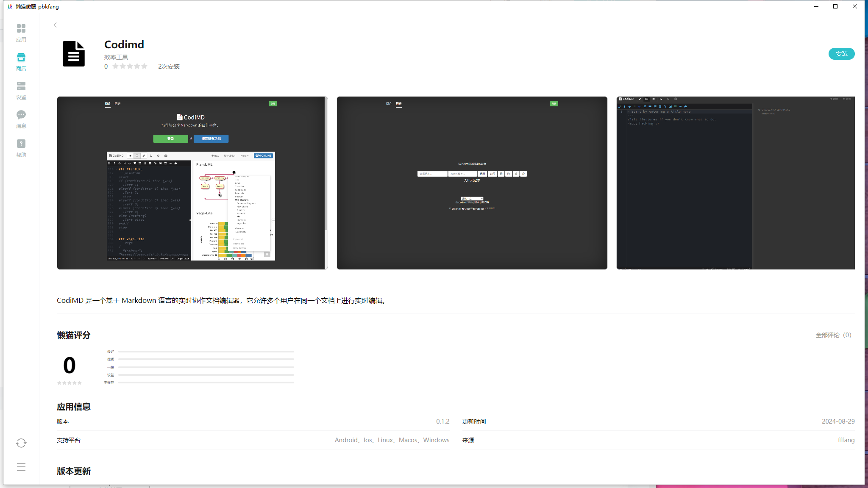Open 全部评论 (0) reviews link
This screenshot has width=868, height=488.
click(x=833, y=335)
